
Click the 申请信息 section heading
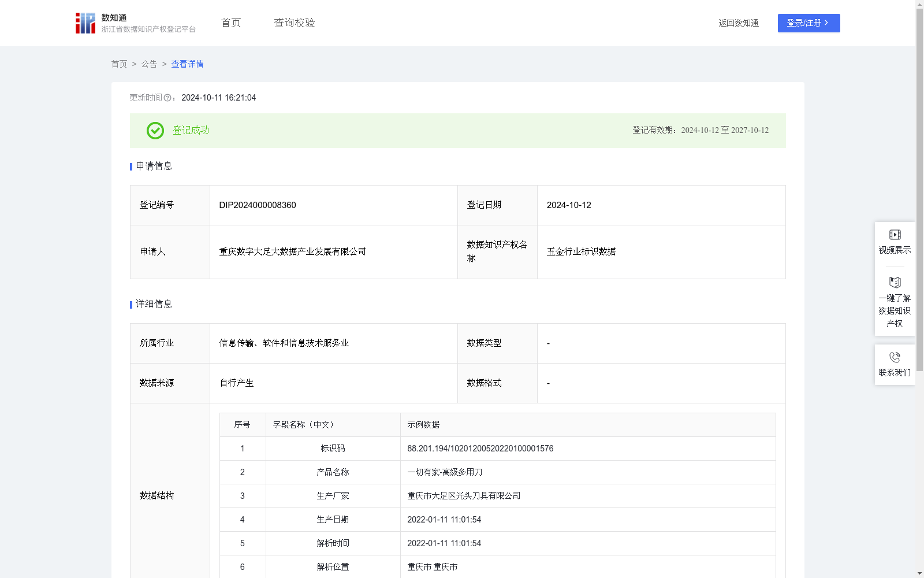coord(154,166)
